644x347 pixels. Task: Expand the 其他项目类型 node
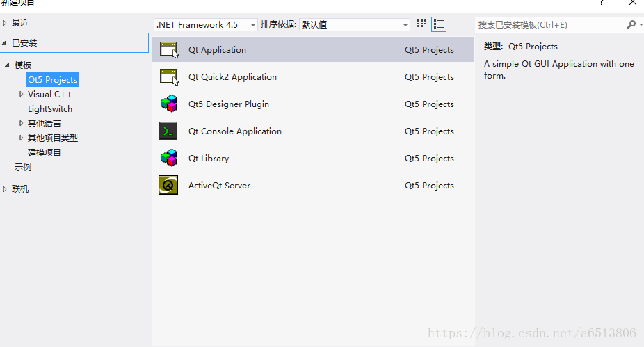[21, 138]
